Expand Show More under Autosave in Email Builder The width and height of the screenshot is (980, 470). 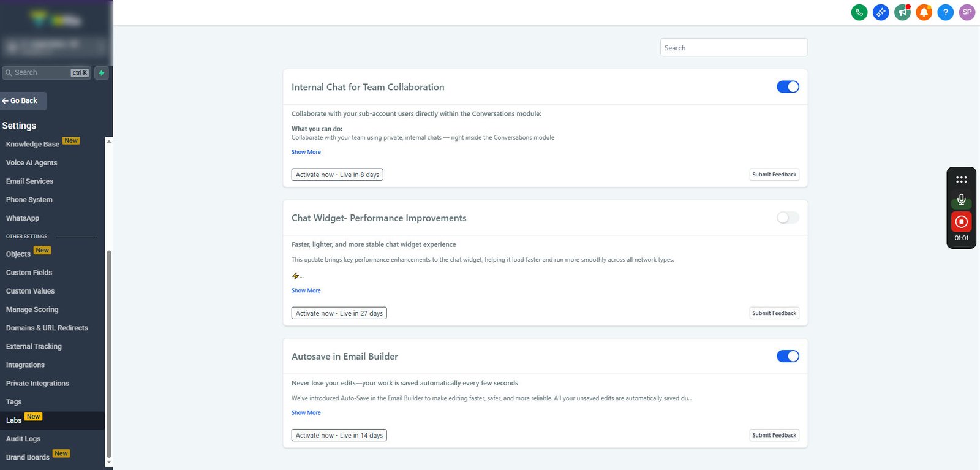click(x=306, y=412)
